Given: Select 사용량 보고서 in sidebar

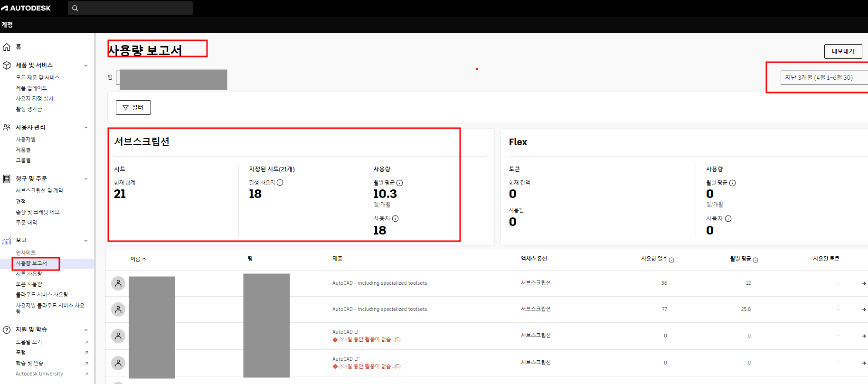Looking at the screenshot, I should coord(31,263).
